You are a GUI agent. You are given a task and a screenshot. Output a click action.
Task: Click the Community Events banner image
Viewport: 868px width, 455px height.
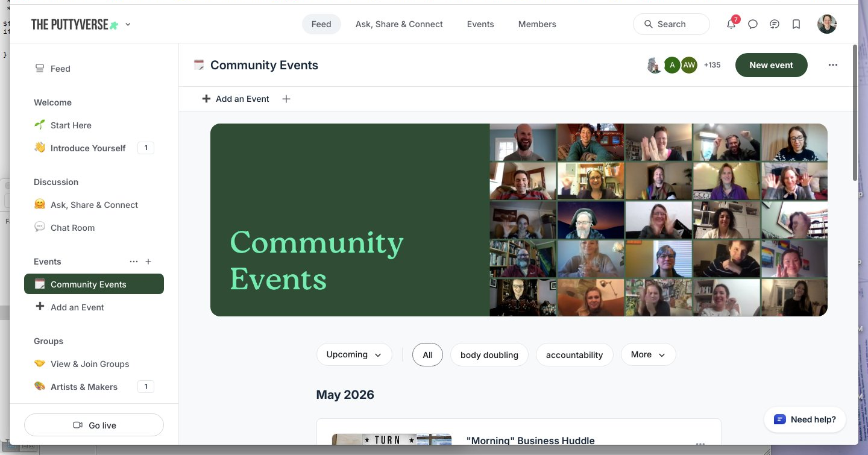click(x=518, y=220)
